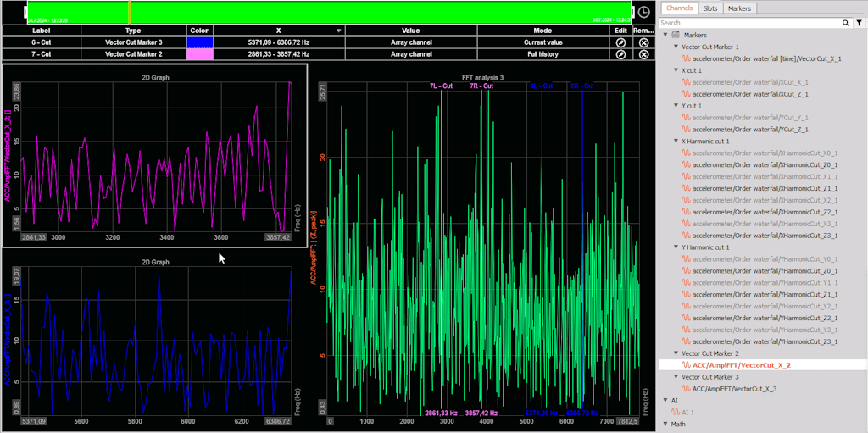Screen dimensions: 868x433
Task: Switch to the Channels tab
Action: (x=679, y=8)
